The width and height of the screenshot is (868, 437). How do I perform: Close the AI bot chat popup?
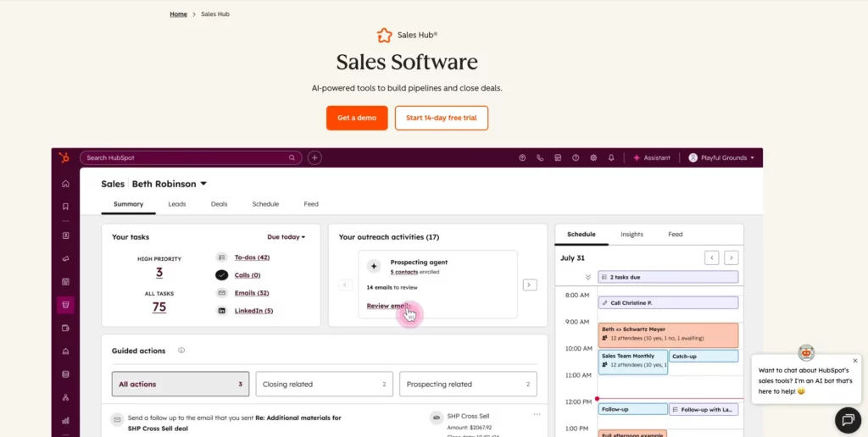tap(854, 361)
